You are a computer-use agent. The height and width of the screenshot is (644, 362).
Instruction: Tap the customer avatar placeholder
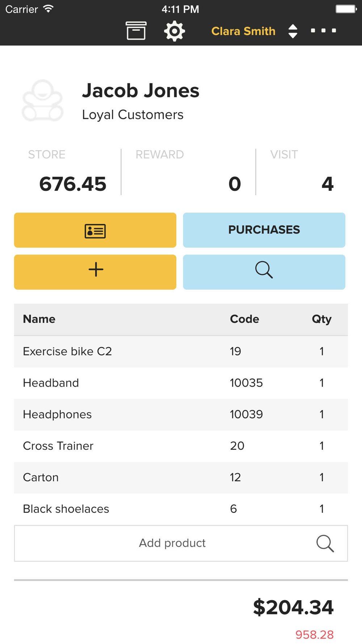pyautogui.click(x=43, y=101)
